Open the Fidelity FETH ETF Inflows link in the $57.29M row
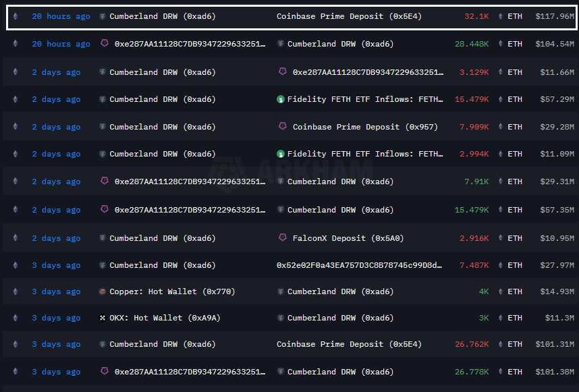Viewport: 579px width, 392px height. [365, 99]
